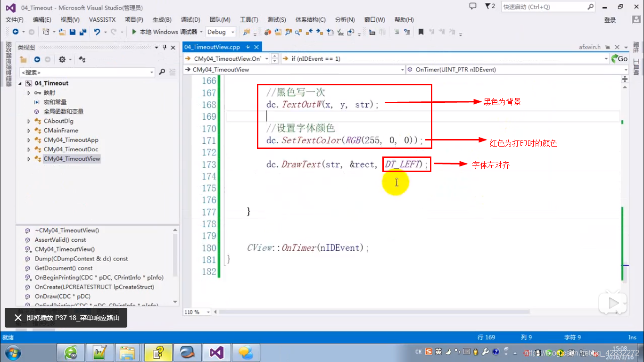
Task: Open the 工具(T) menu
Action: point(249,19)
